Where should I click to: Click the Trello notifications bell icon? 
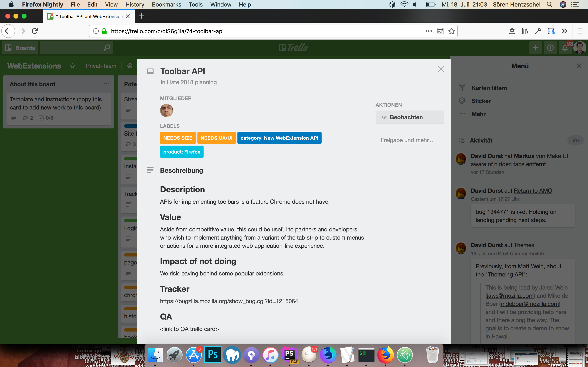click(x=565, y=48)
